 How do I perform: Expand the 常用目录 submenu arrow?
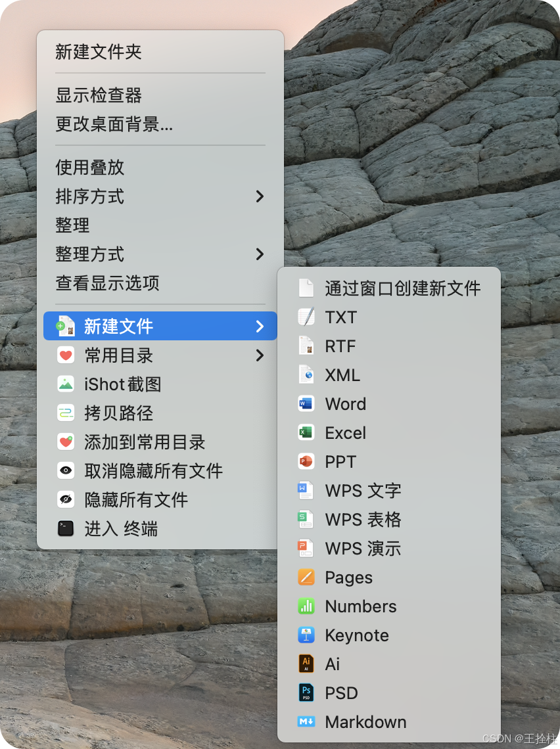(260, 355)
